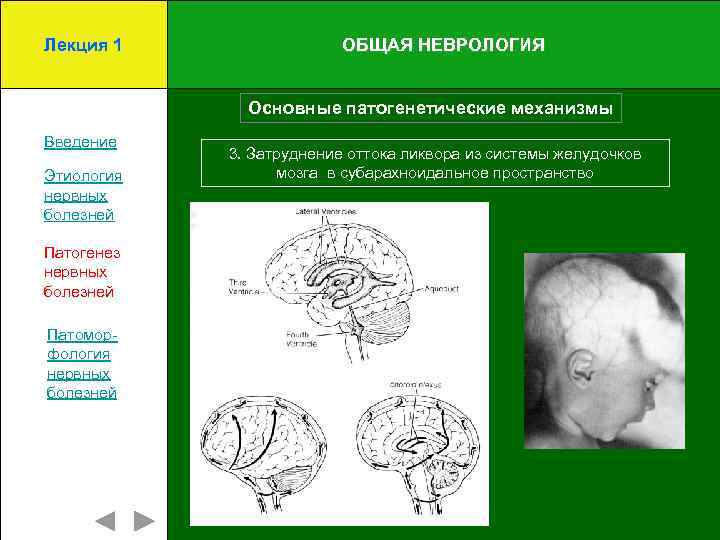
Task: Click Основные патогенетические механизмы heading box
Action: pos(431,108)
